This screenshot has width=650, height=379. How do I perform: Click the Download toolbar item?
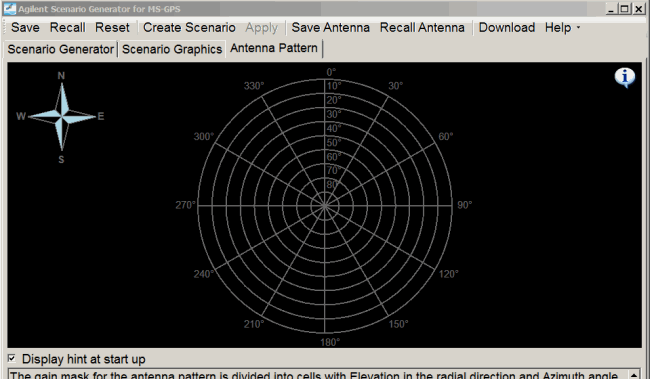coord(507,28)
